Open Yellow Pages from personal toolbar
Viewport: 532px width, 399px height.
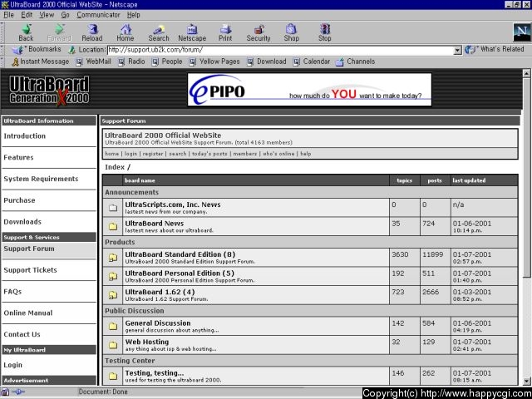click(x=214, y=62)
